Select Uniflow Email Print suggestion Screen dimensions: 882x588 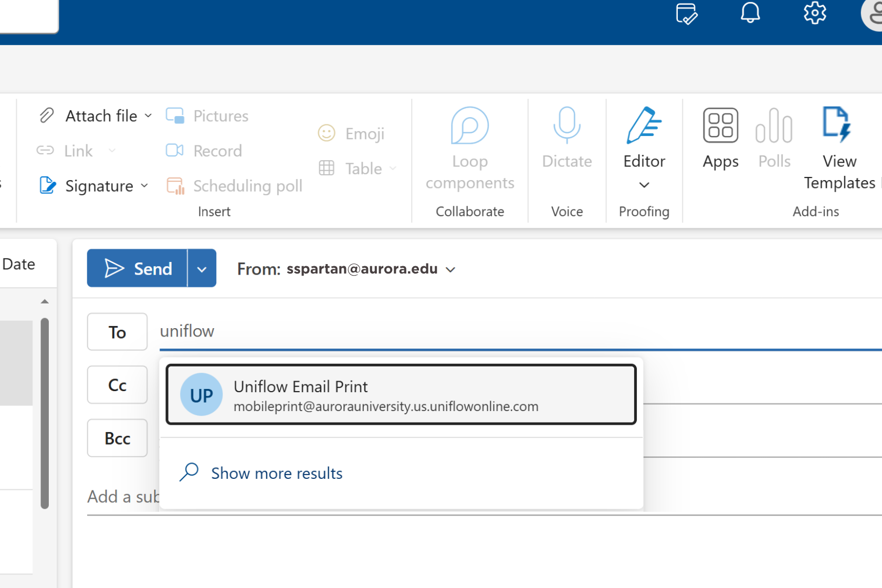pyautogui.click(x=401, y=395)
